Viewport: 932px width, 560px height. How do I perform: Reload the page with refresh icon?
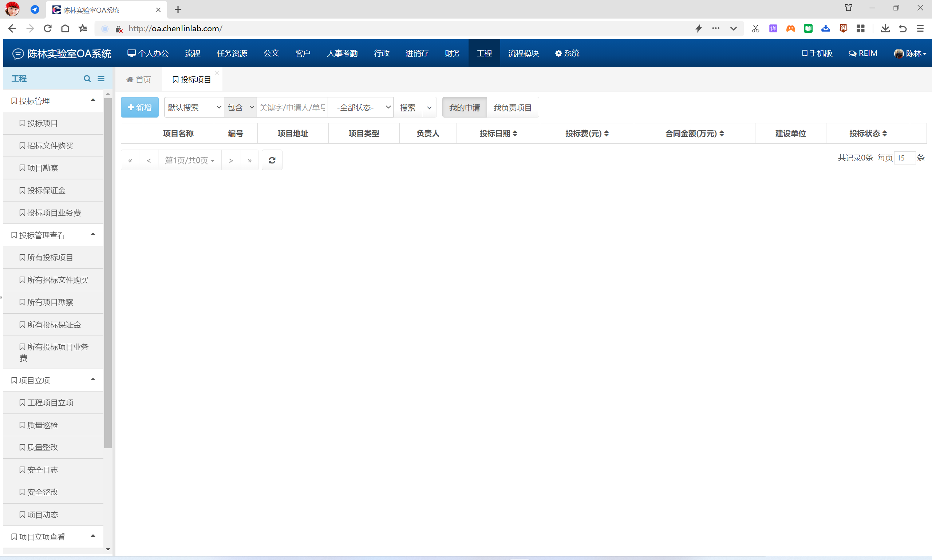coord(48,28)
